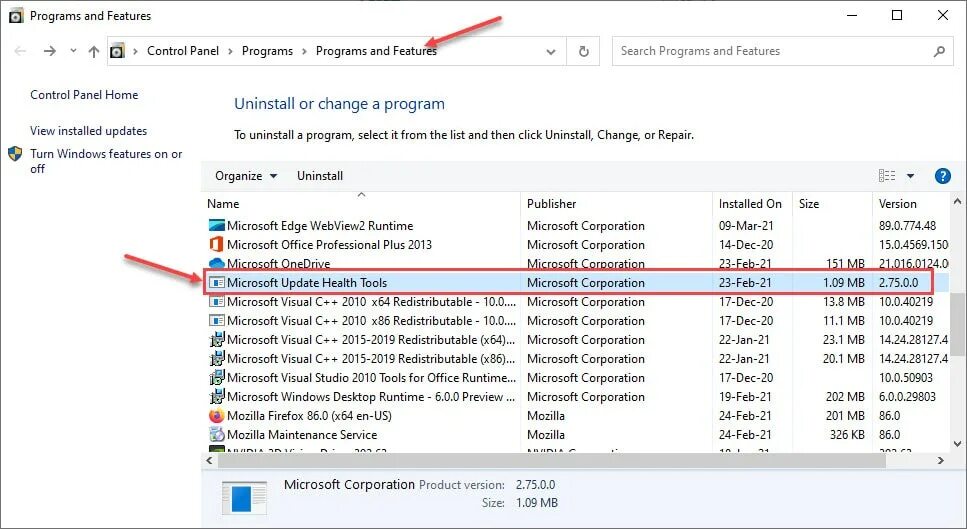Open the view options dropdown arrow
The image size is (967, 529).
910,176
